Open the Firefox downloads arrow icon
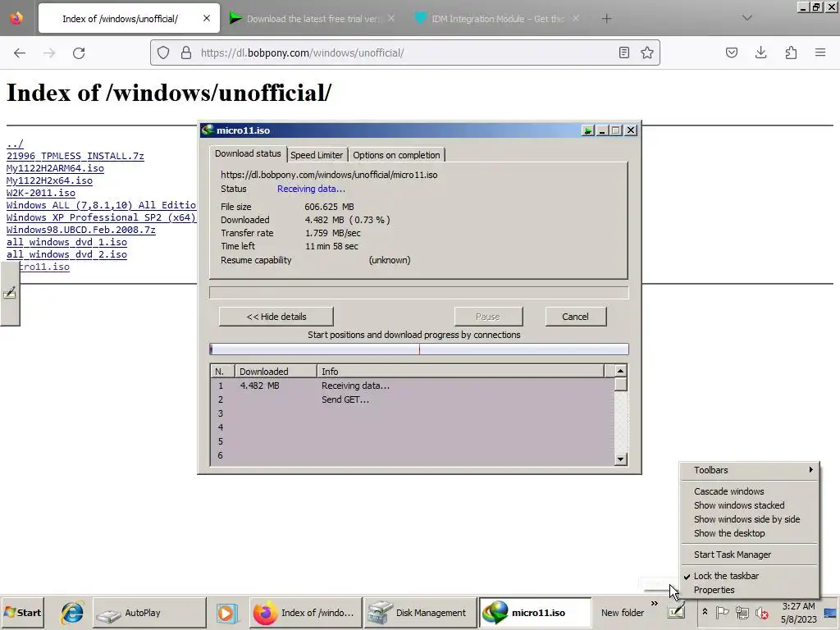This screenshot has height=630, width=840. coord(760,52)
